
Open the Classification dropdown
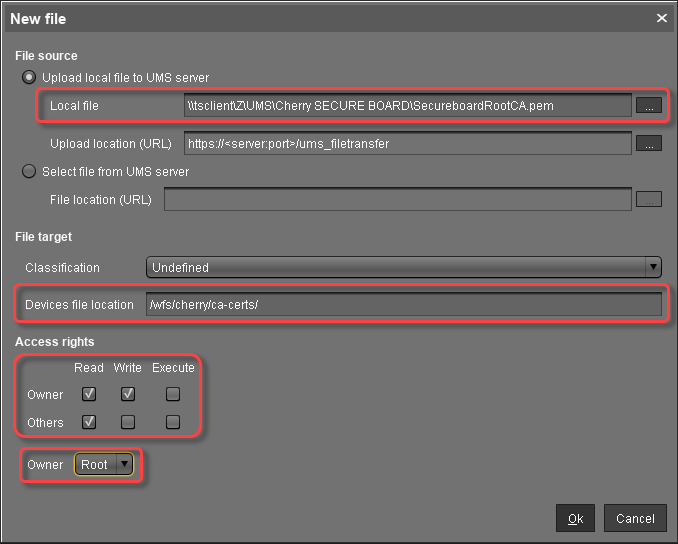(403, 267)
